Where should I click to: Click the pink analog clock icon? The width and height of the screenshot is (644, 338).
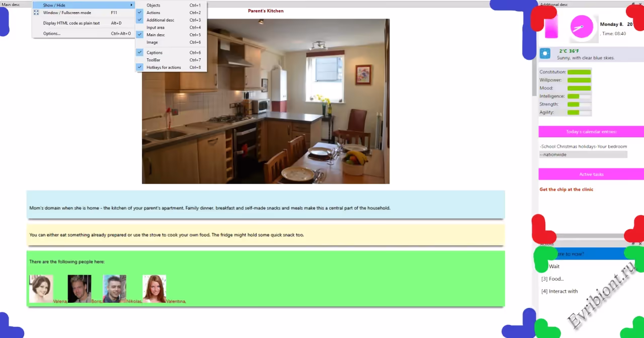click(x=582, y=27)
